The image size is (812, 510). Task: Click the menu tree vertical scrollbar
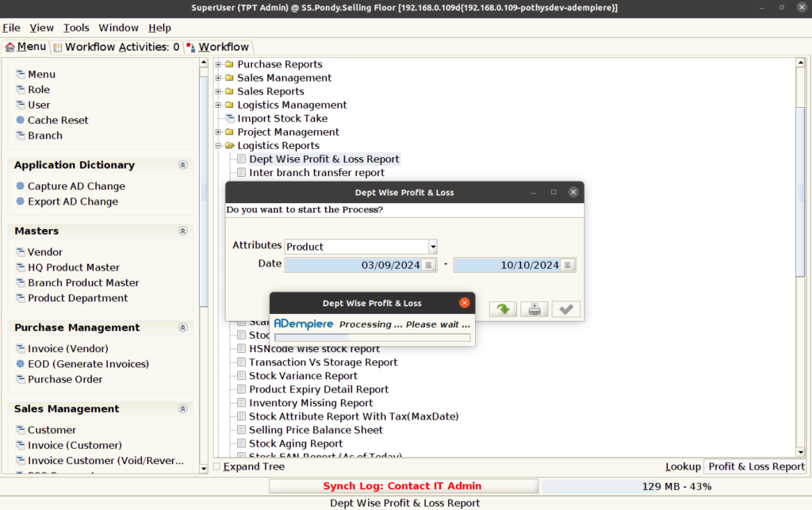click(801, 192)
